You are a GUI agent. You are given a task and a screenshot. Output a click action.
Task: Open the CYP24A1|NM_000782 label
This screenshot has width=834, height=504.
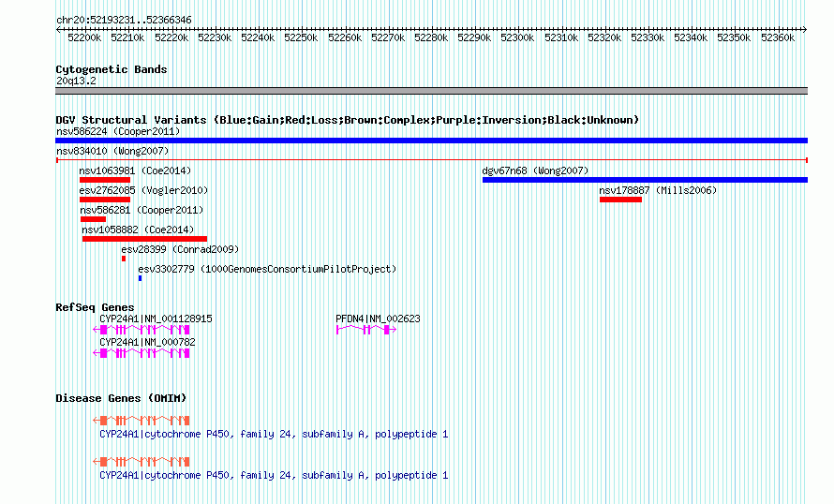[x=147, y=342]
